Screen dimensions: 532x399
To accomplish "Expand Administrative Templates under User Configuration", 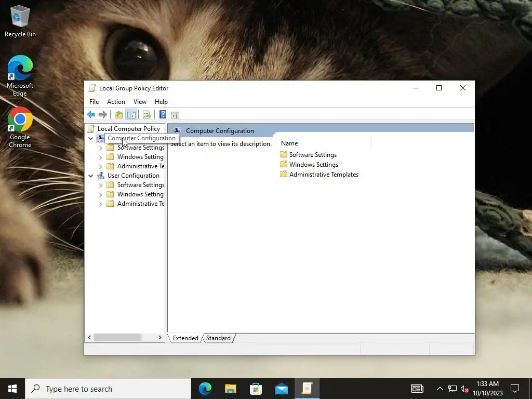I will pos(100,204).
